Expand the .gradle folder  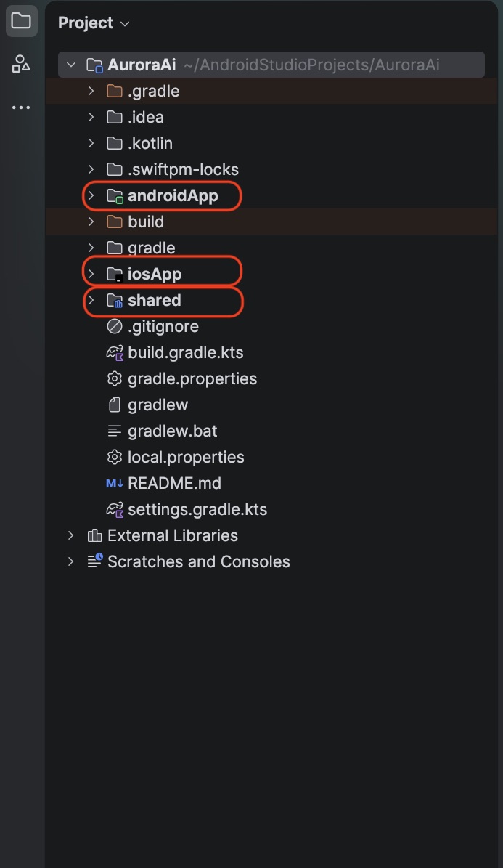[x=91, y=91]
